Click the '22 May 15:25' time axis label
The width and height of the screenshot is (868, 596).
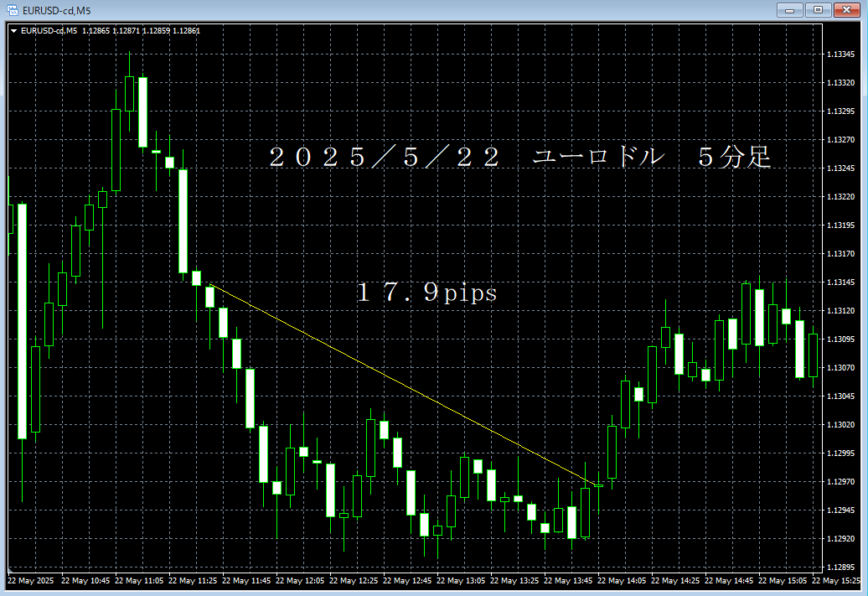click(836, 580)
